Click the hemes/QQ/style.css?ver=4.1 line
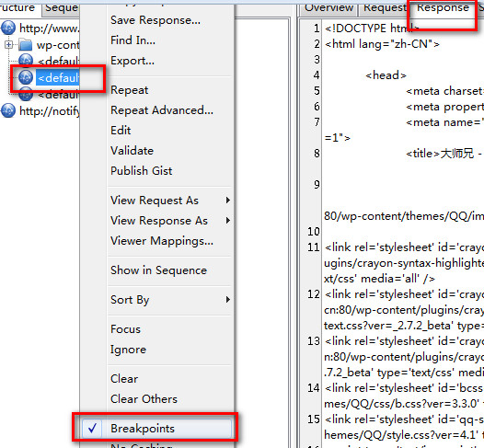The height and width of the screenshot is (448, 484). coord(404,435)
